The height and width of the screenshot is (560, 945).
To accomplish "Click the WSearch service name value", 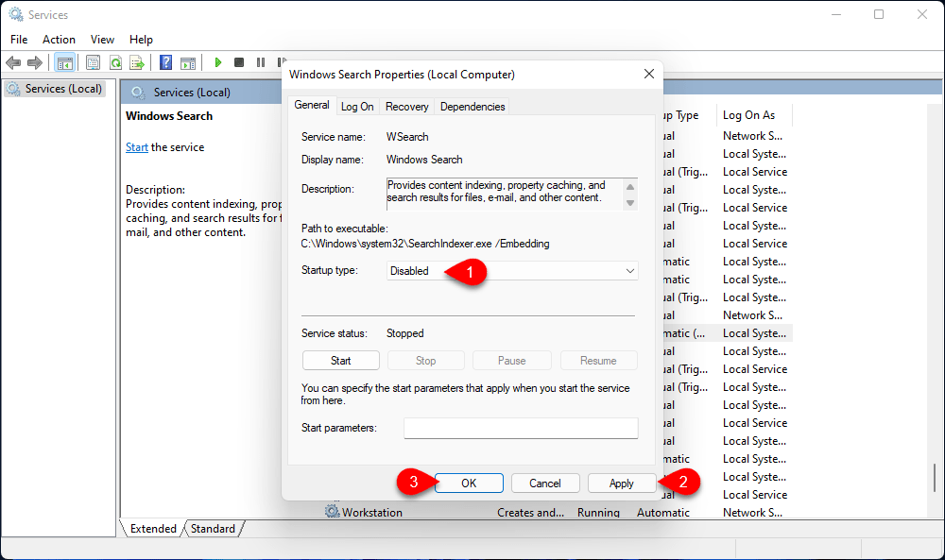I will [x=407, y=137].
